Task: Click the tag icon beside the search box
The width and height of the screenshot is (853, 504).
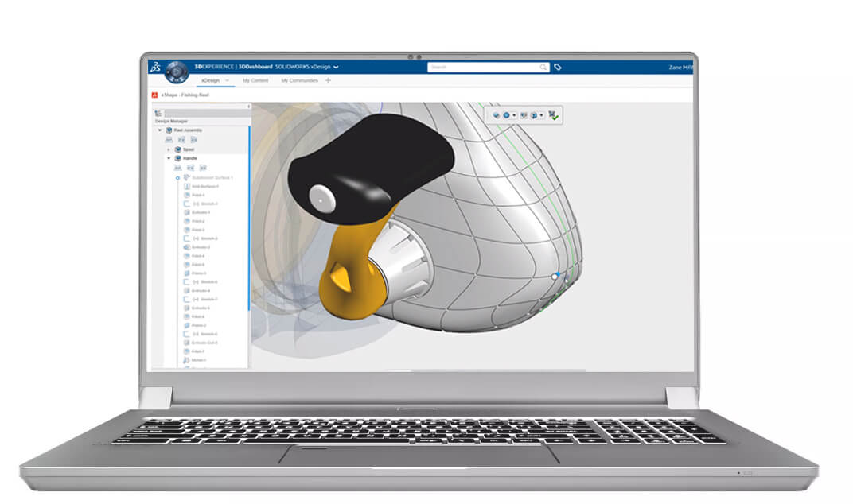Action: tap(558, 67)
